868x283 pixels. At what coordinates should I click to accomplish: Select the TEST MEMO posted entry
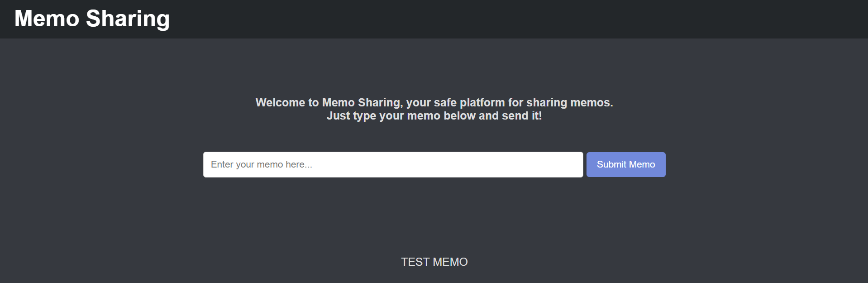[434, 262]
